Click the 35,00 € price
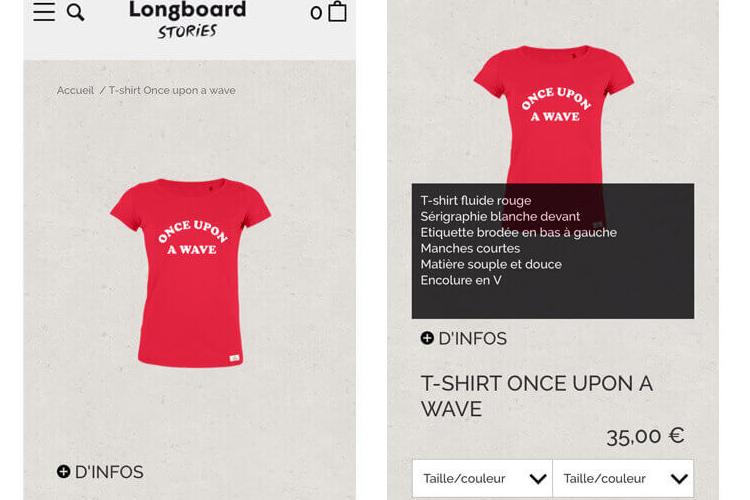The image size is (750, 500). [x=645, y=436]
